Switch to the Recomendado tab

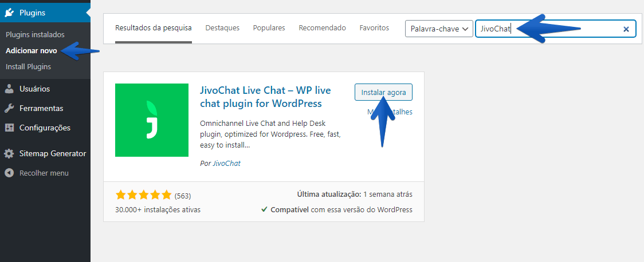tap(322, 28)
